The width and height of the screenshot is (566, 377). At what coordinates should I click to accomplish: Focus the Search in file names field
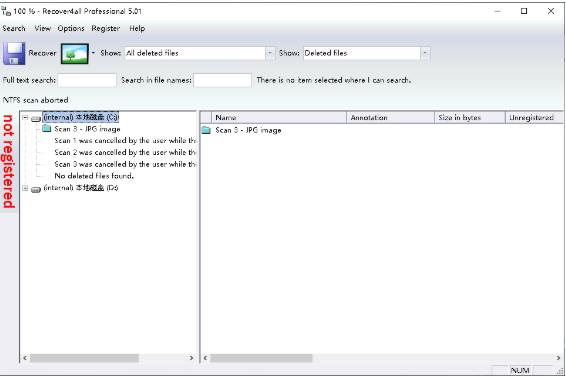[x=222, y=80]
